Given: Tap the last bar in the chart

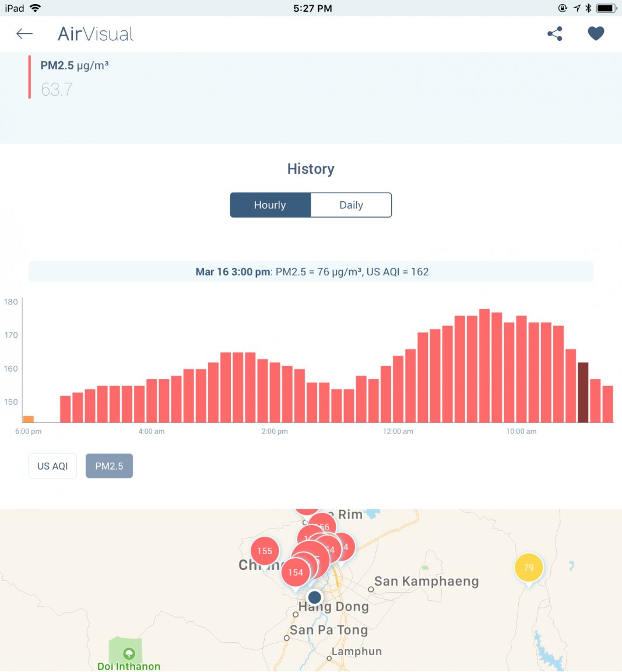Looking at the screenshot, I should [607, 404].
